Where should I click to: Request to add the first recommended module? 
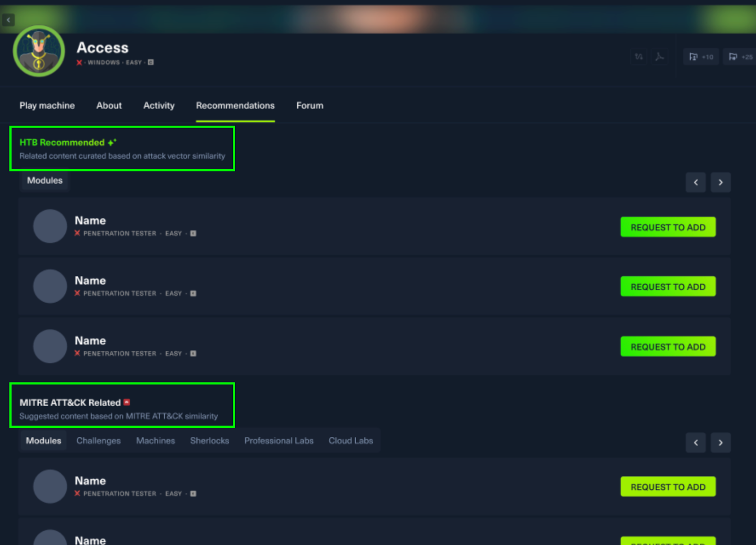[x=668, y=227]
